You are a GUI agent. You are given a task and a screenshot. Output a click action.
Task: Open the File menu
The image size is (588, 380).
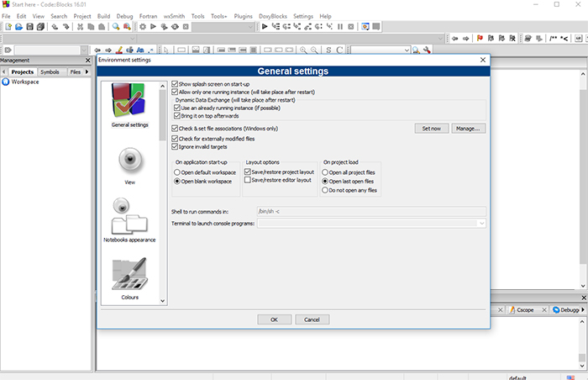[6, 16]
